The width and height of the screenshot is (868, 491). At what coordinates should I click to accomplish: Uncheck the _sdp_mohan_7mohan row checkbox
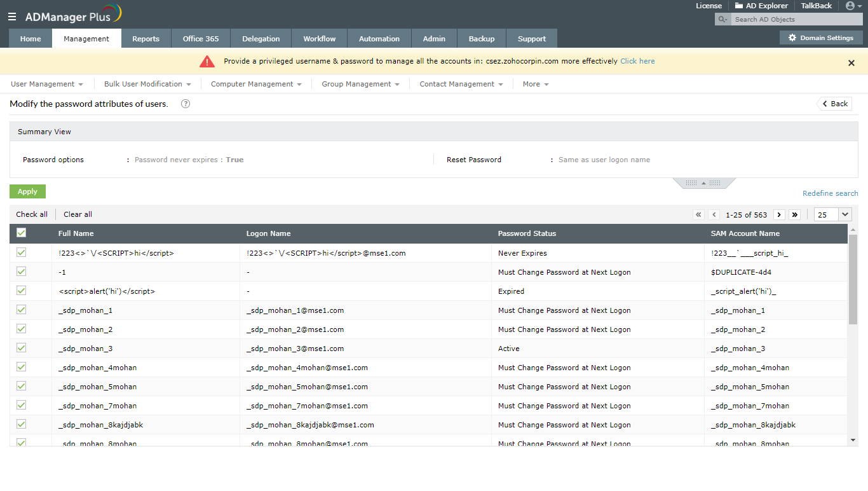point(22,405)
